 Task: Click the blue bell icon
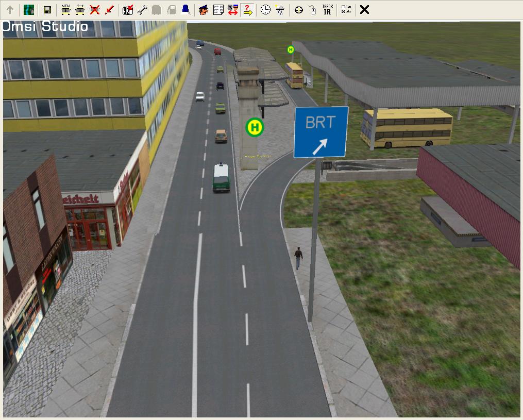185,9
